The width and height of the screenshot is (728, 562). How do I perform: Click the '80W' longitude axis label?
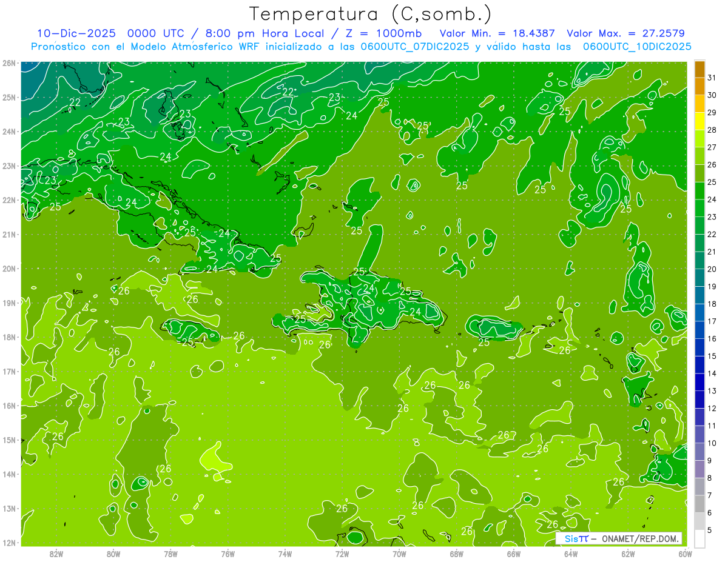(x=113, y=554)
